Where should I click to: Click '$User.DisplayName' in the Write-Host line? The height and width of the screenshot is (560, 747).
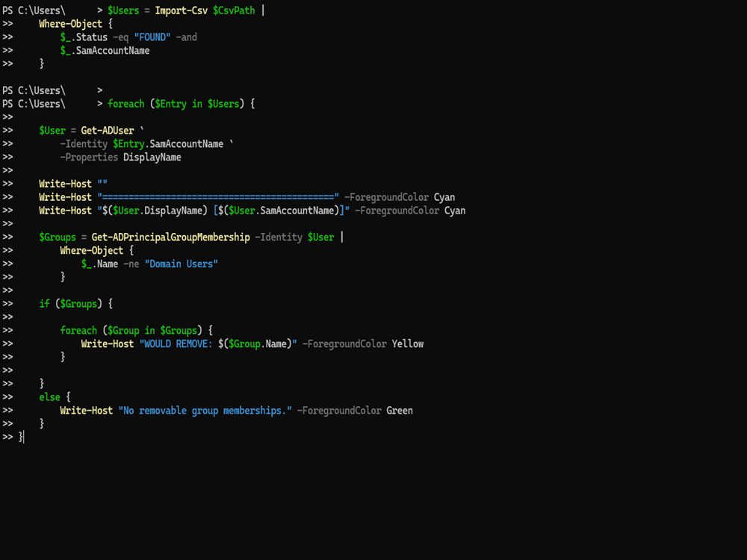tap(157, 211)
